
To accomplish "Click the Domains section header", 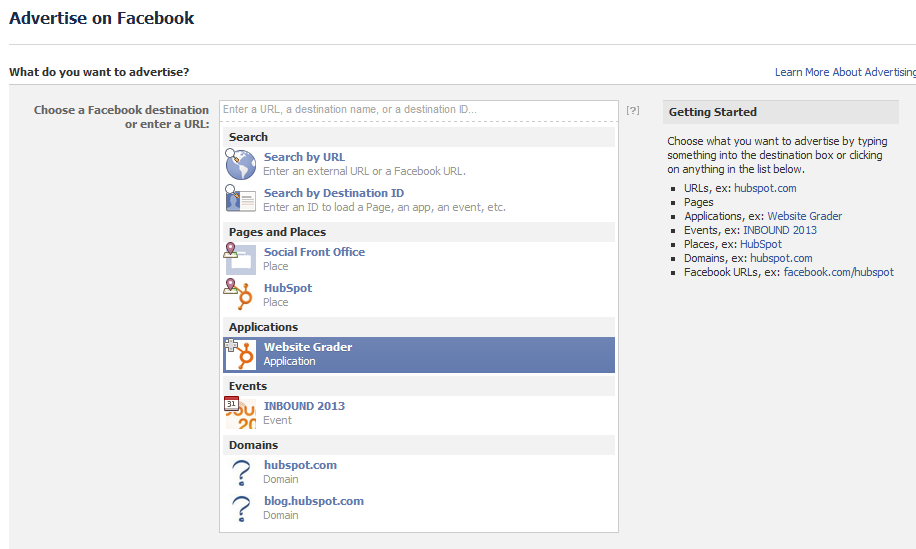I will coord(419,445).
